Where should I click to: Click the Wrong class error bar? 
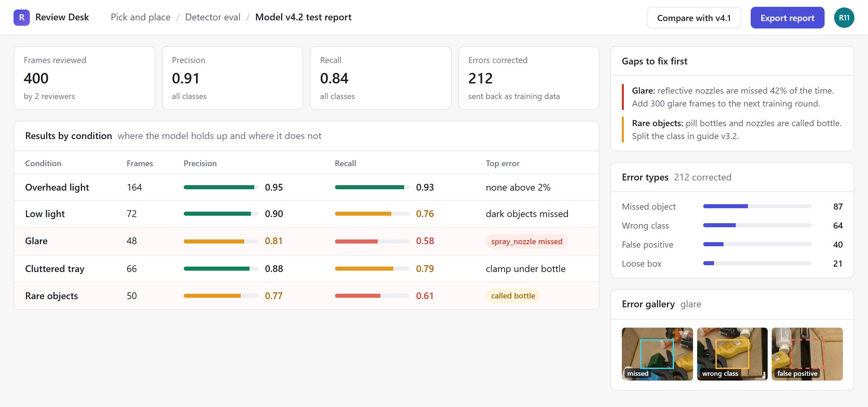pos(757,225)
